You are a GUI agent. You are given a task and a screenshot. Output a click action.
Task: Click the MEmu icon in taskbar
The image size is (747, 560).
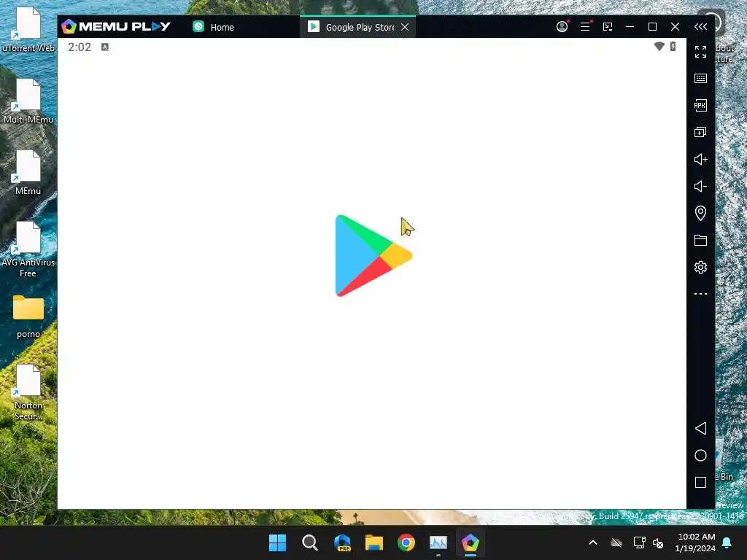pyautogui.click(x=471, y=542)
